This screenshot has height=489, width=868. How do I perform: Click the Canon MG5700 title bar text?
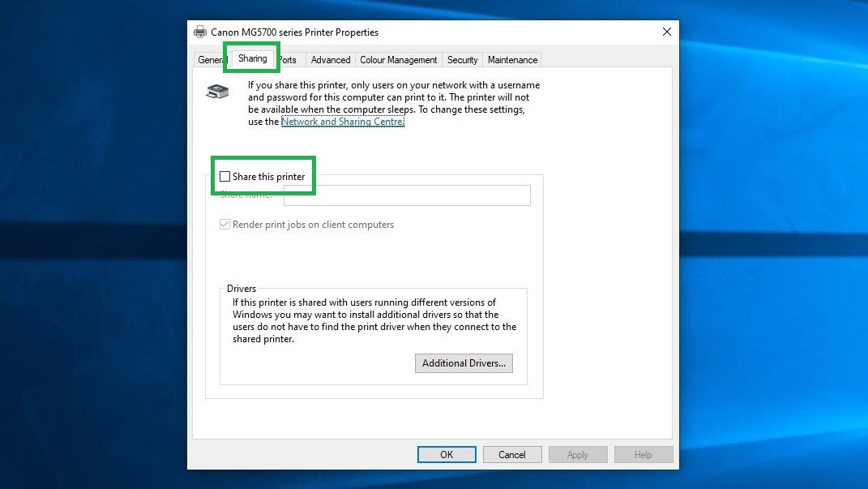pyautogui.click(x=294, y=32)
